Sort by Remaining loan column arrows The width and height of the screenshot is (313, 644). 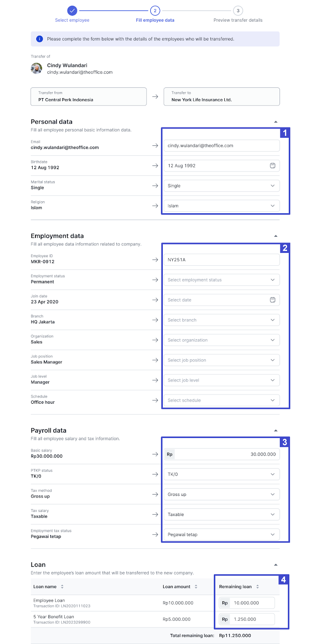point(257,586)
